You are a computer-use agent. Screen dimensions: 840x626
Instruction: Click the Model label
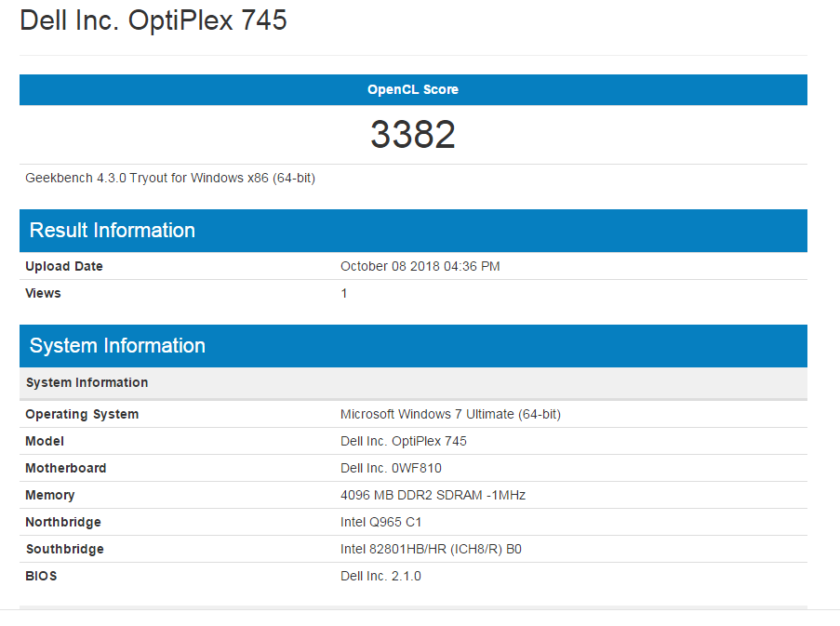tap(45, 441)
